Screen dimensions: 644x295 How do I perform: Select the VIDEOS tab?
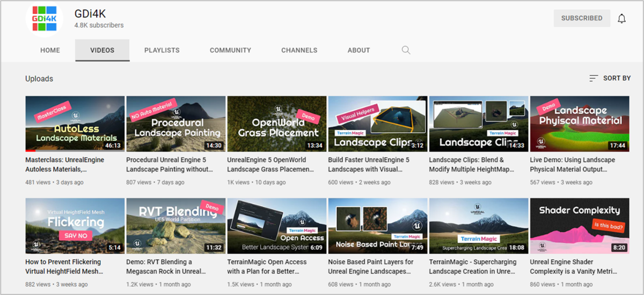(102, 51)
